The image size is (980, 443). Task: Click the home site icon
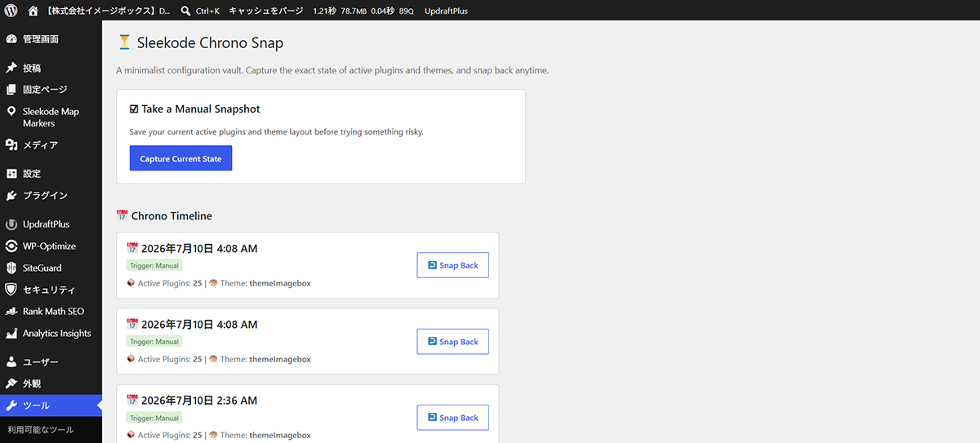pos(33,11)
